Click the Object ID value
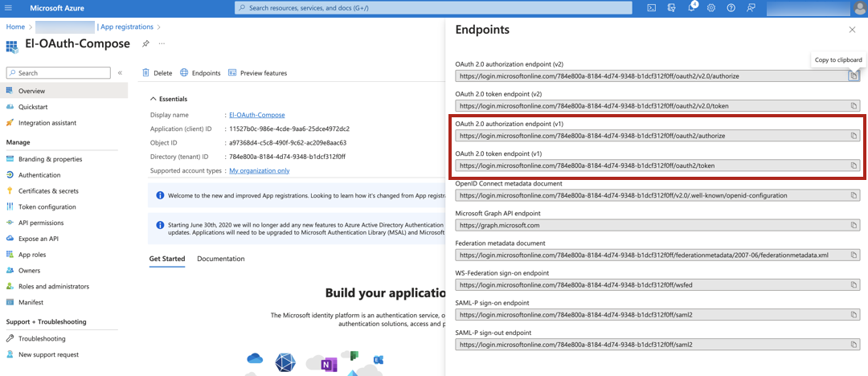This screenshot has width=868, height=376. (x=288, y=143)
